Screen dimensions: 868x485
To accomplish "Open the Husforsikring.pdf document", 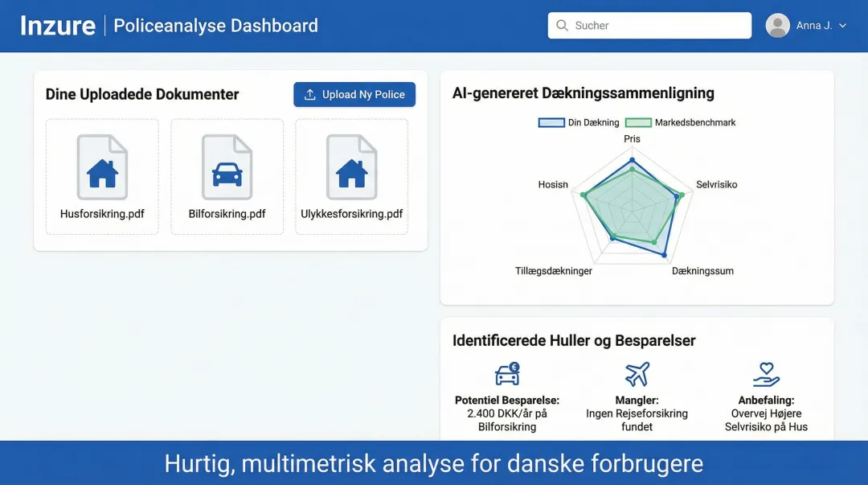I will [102, 214].
